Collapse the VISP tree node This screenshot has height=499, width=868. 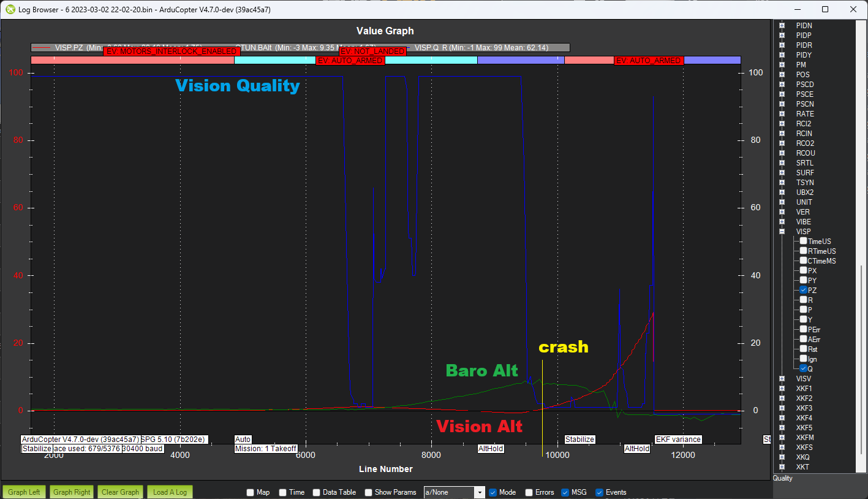pos(782,232)
